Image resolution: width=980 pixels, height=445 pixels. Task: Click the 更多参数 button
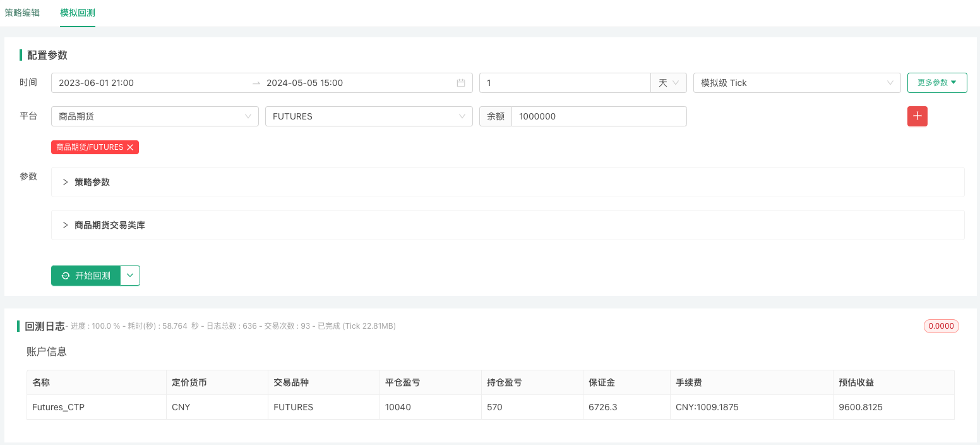coord(937,83)
